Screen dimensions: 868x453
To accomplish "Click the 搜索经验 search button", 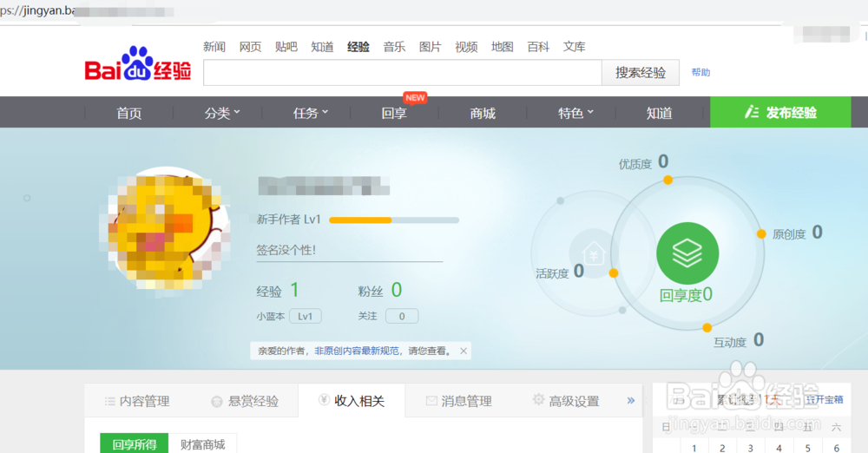I will 641,73.
